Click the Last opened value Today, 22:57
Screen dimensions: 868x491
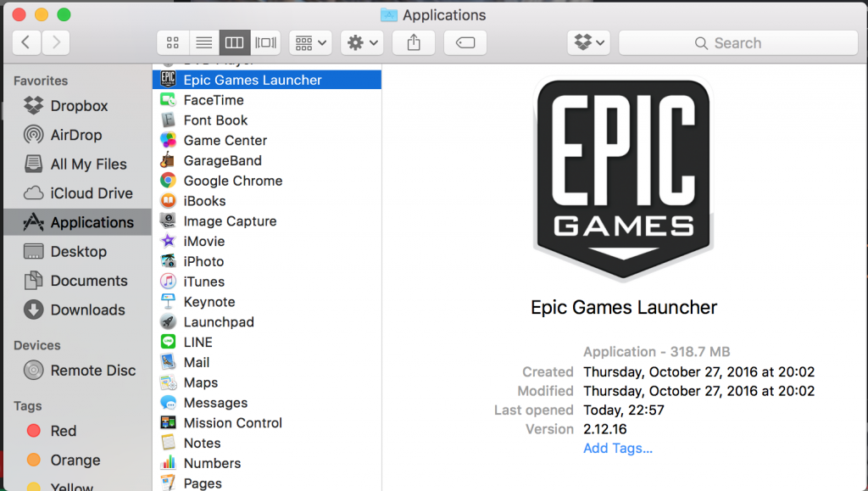point(624,410)
